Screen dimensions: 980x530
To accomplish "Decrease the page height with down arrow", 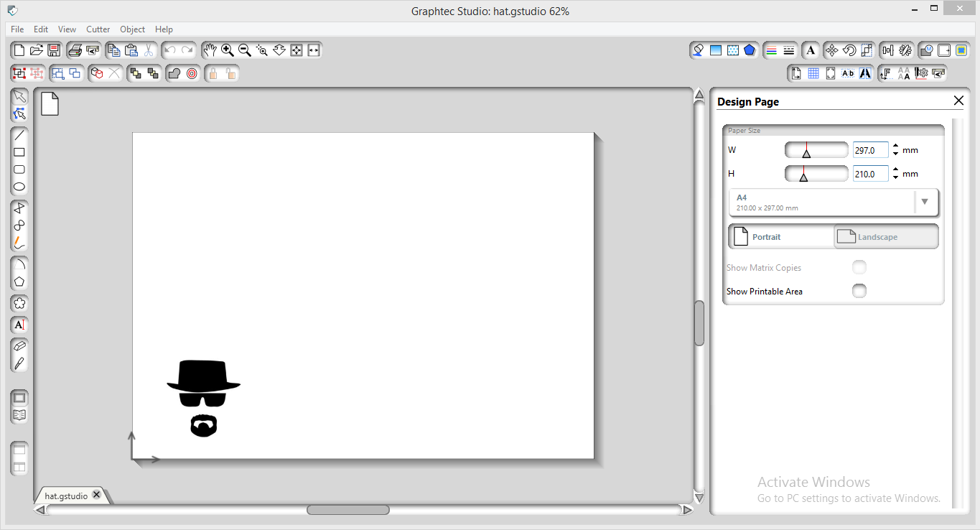I will (x=895, y=177).
